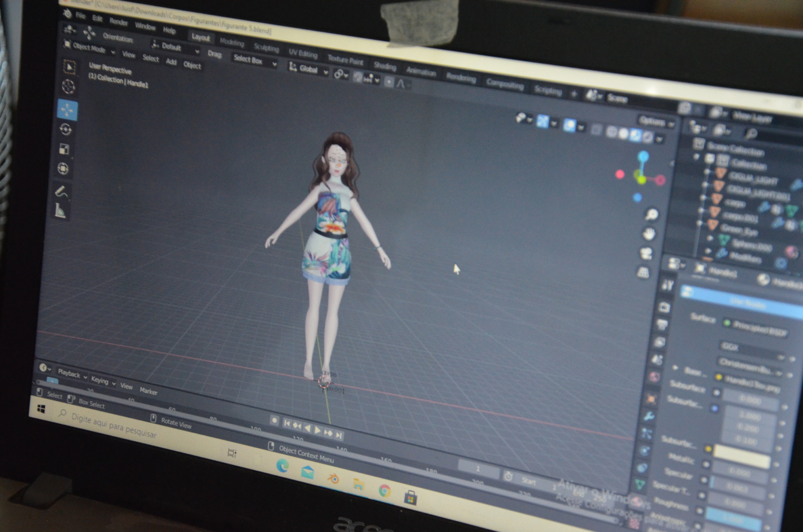The image size is (803, 532).
Task: Select the Annotate pencil tool
Action: [x=61, y=192]
